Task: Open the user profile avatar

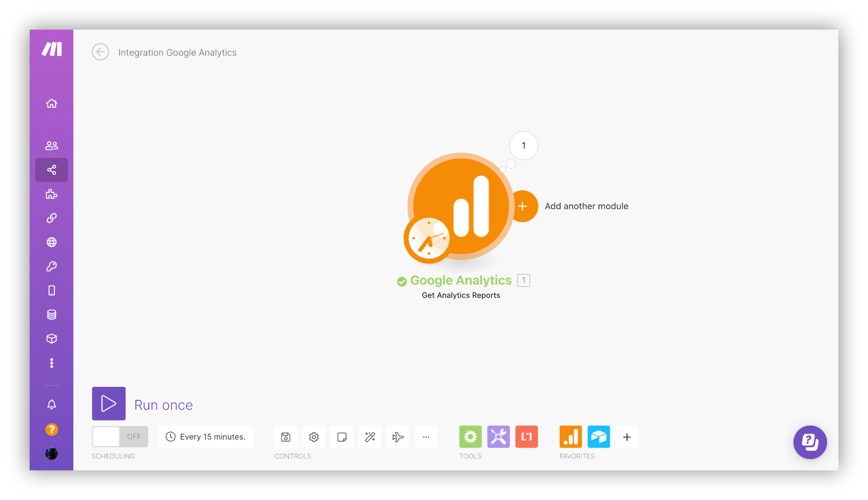Action: 52,454
